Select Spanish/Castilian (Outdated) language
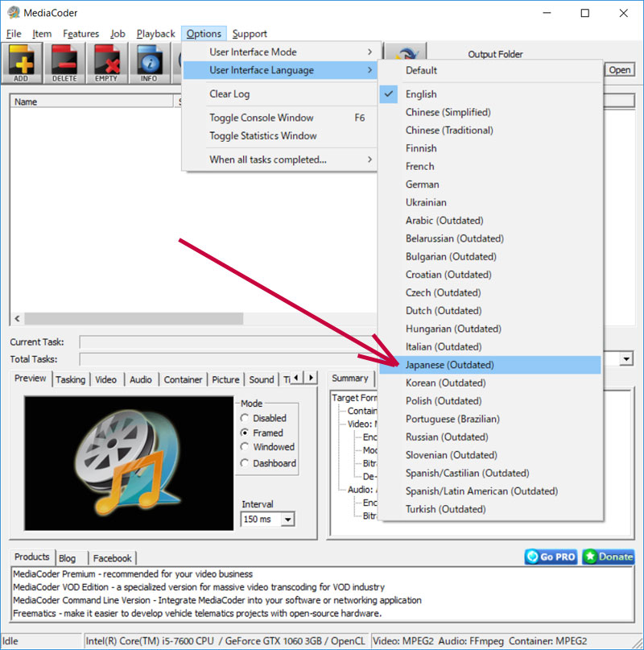 489,473
